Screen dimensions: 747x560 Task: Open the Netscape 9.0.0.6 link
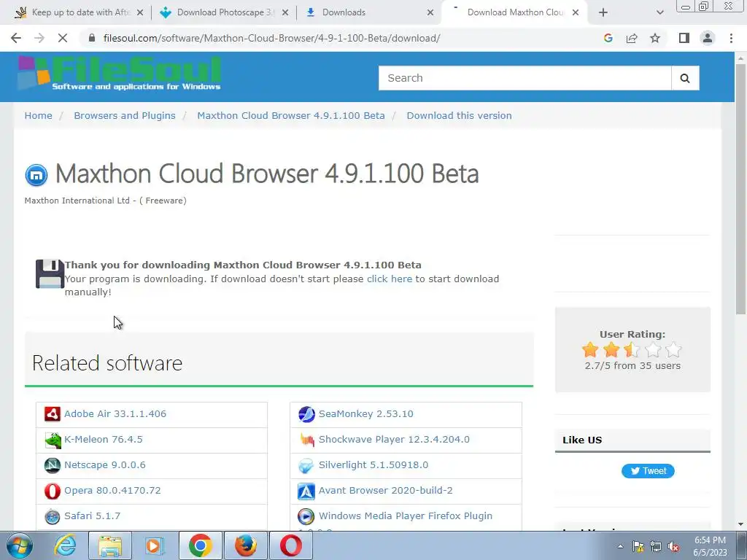point(105,465)
